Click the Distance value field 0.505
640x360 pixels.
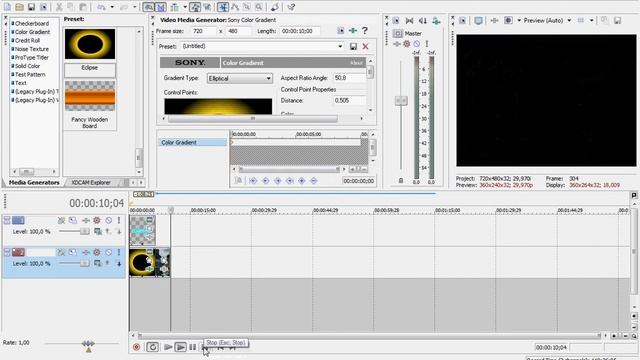[349, 100]
